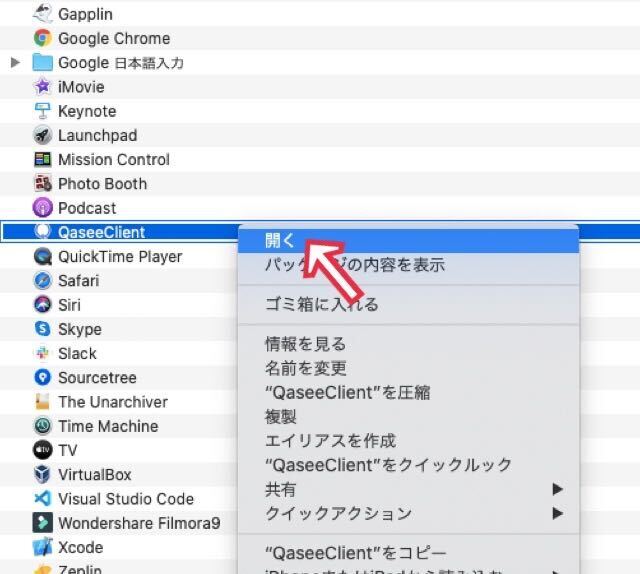Choose エイリアスを作成 menu item
This screenshot has width=640, height=574.
pyautogui.click(x=409, y=441)
